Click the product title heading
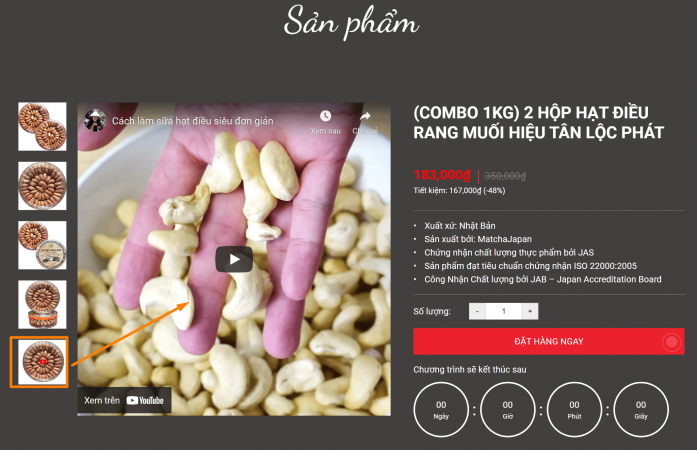The width and height of the screenshot is (697, 450). tap(538, 122)
